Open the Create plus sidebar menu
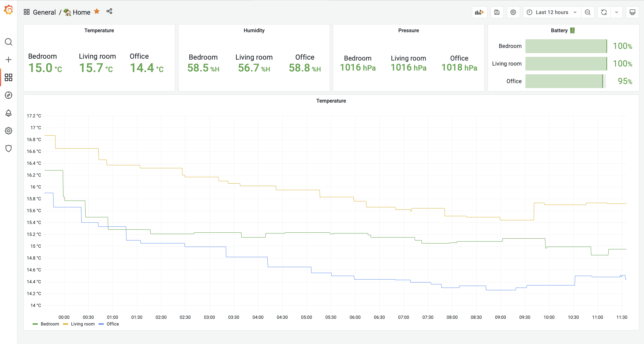 (x=9, y=60)
